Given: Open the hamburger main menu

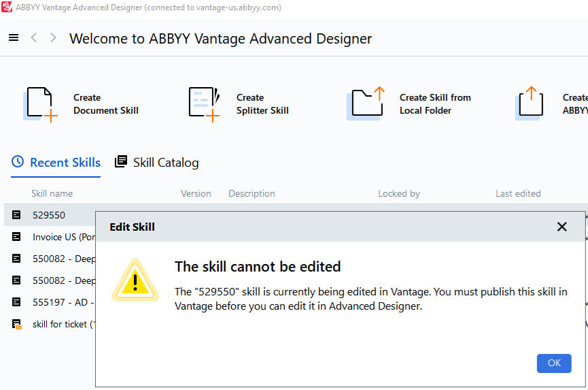Looking at the screenshot, I should click(14, 37).
